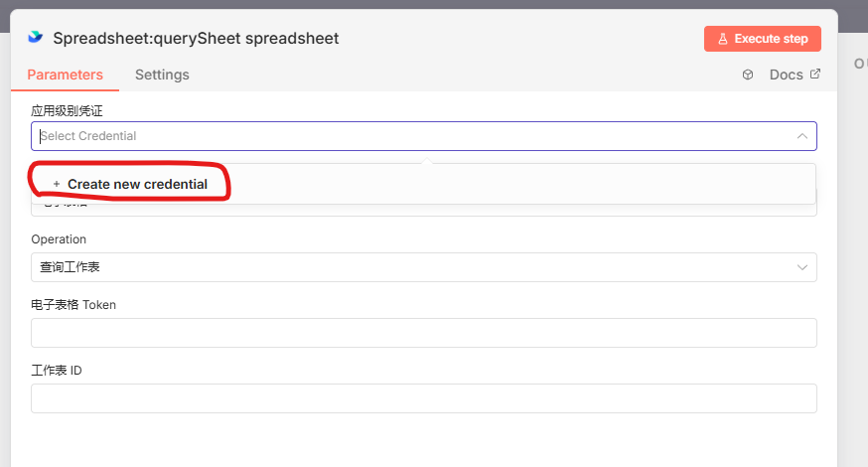Click the node title Spreadsheet:querySheet spreadsheet
Viewport: 868px width, 467px height.
pyautogui.click(x=196, y=39)
